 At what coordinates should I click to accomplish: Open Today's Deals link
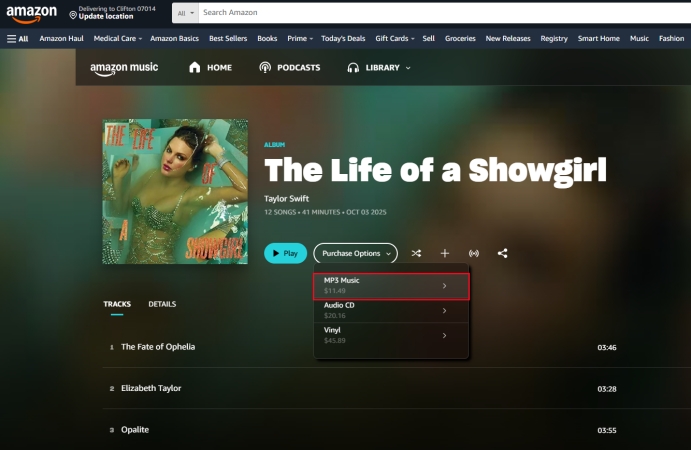tap(343, 39)
